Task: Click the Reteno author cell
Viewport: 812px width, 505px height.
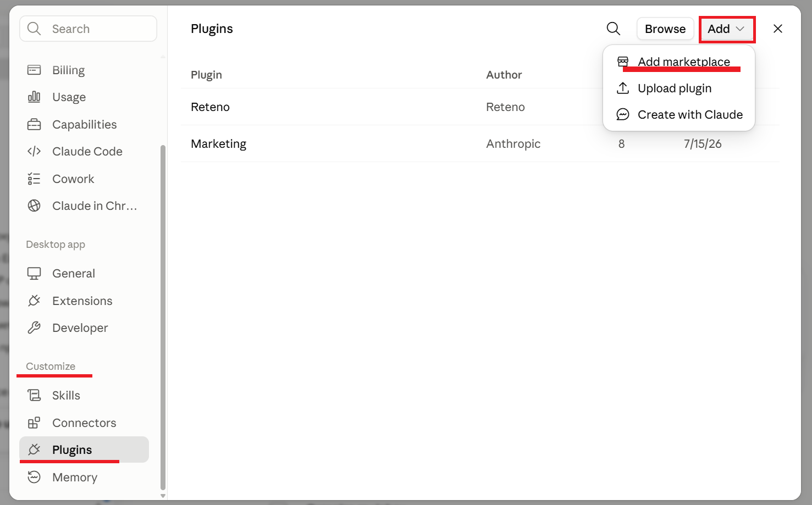Action: [505, 107]
